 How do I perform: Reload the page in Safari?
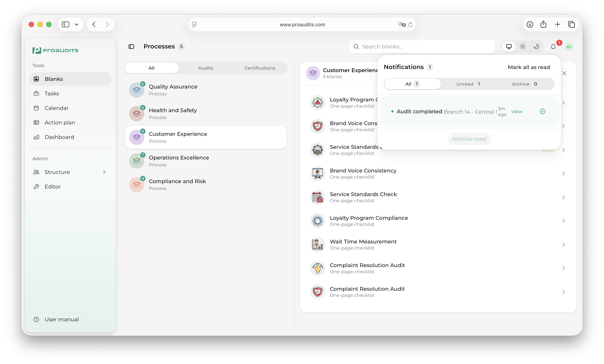(410, 24)
